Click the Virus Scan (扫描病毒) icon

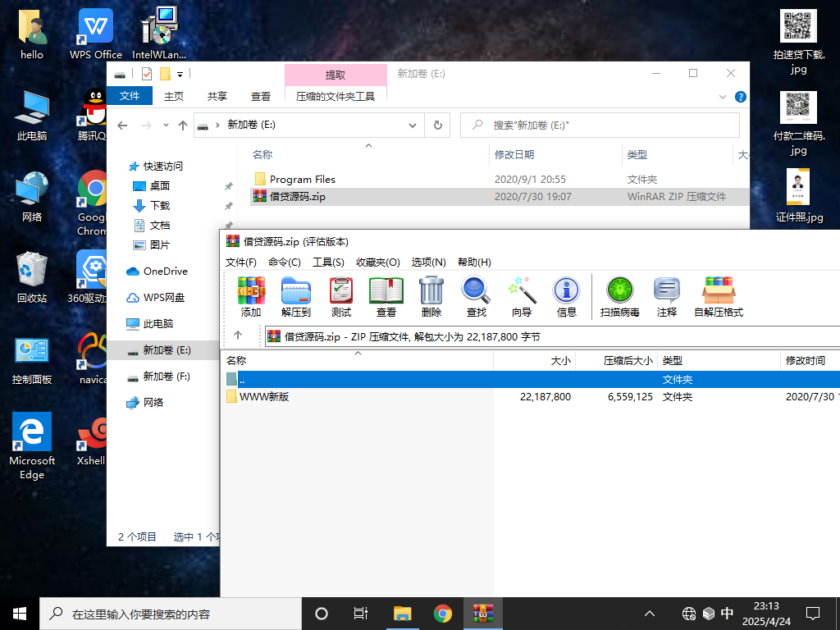(620, 297)
